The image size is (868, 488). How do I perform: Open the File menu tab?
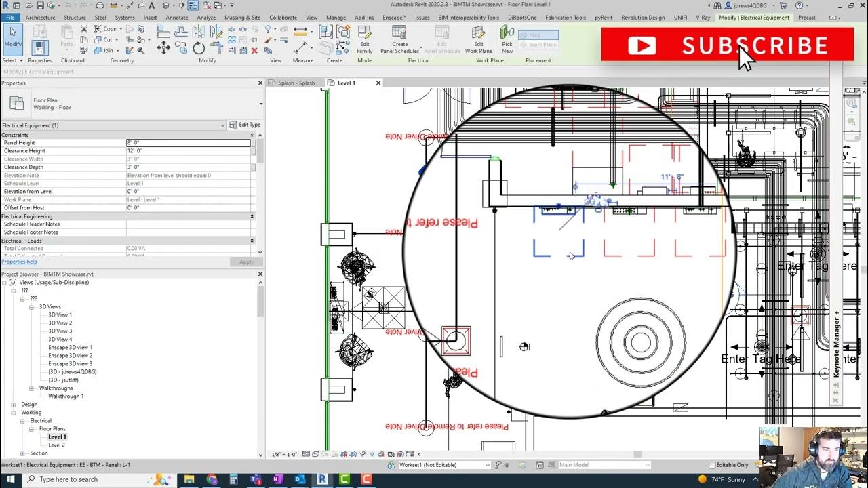click(x=10, y=18)
